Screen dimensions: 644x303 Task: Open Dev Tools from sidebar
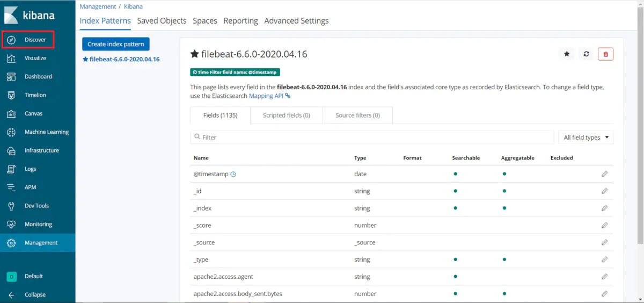(36, 206)
